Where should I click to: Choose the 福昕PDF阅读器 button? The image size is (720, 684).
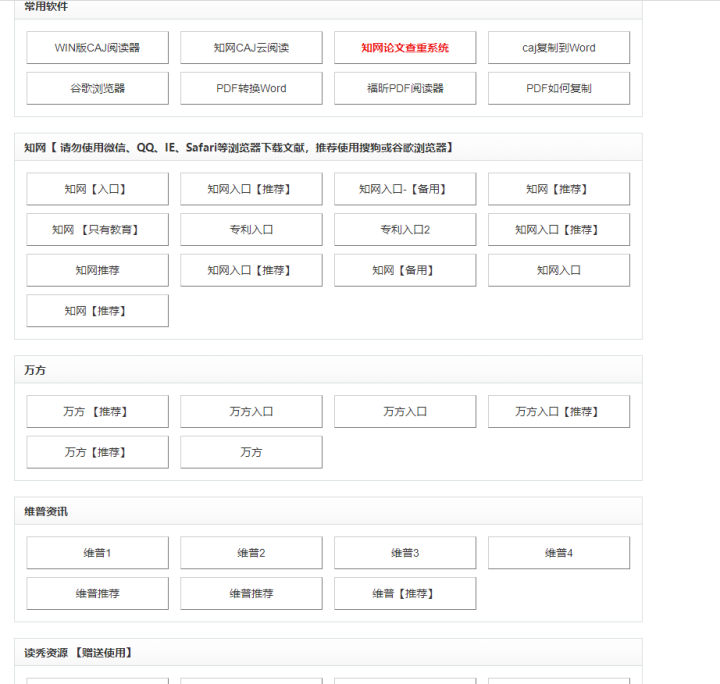tap(405, 88)
